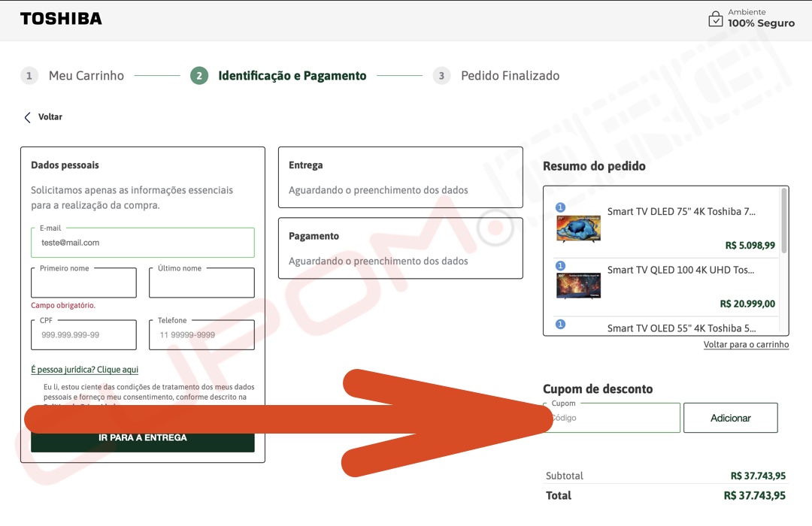Image resolution: width=812 pixels, height=526 pixels.
Task: Focus the Último nome field
Action: pyautogui.click(x=201, y=283)
